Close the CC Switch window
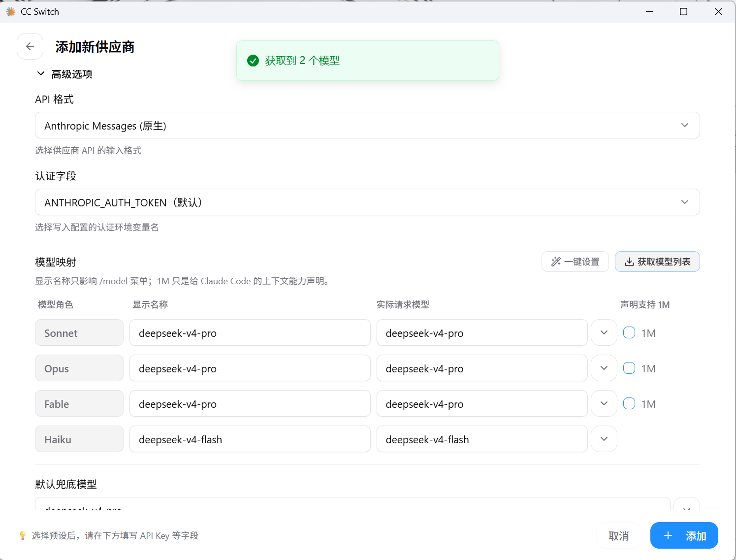The width and height of the screenshot is (736, 560). point(718,11)
